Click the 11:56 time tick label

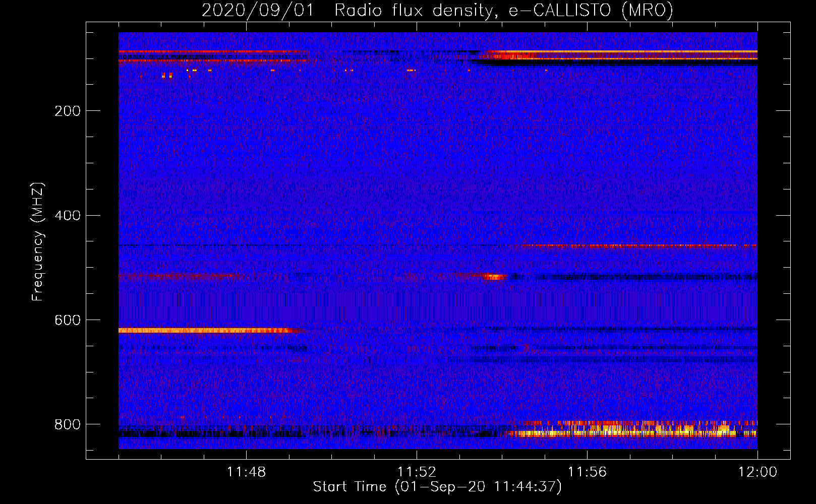point(587,472)
